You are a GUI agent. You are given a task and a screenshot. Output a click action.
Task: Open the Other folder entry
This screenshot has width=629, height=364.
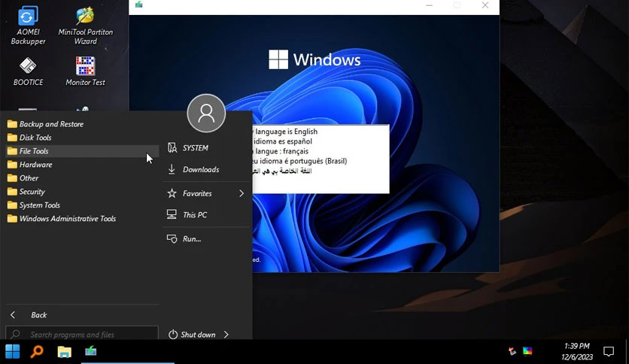coord(82,178)
